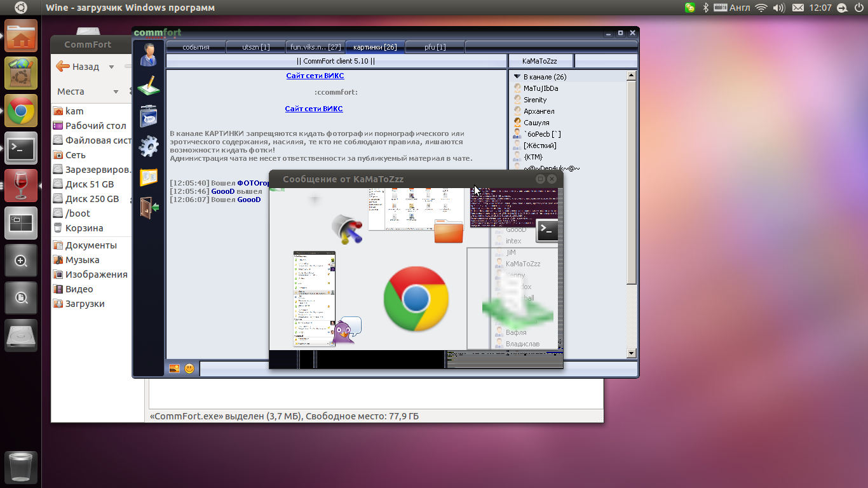868x488 pixels.
Task: Open the user profile icon in CommFort sidebar
Action: point(149,55)
